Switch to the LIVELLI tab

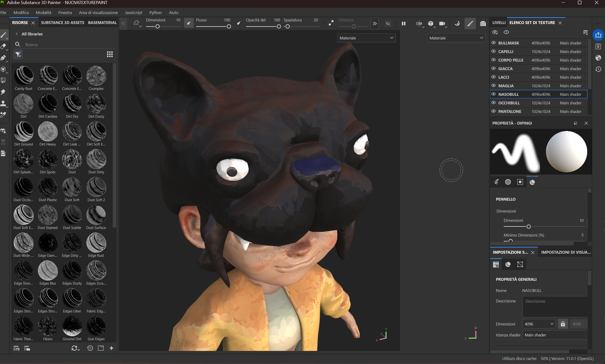(x=499, y=23)
